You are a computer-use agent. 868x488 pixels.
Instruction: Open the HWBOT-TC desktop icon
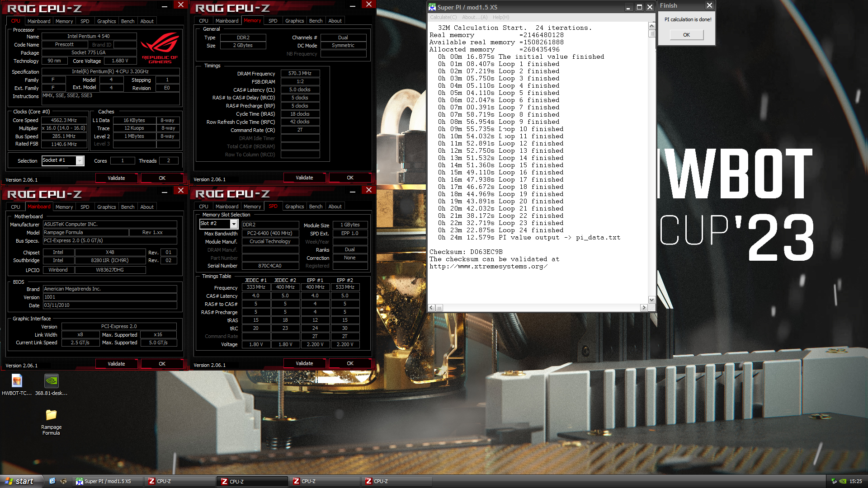pyautogui.click(x=17, y=385)
